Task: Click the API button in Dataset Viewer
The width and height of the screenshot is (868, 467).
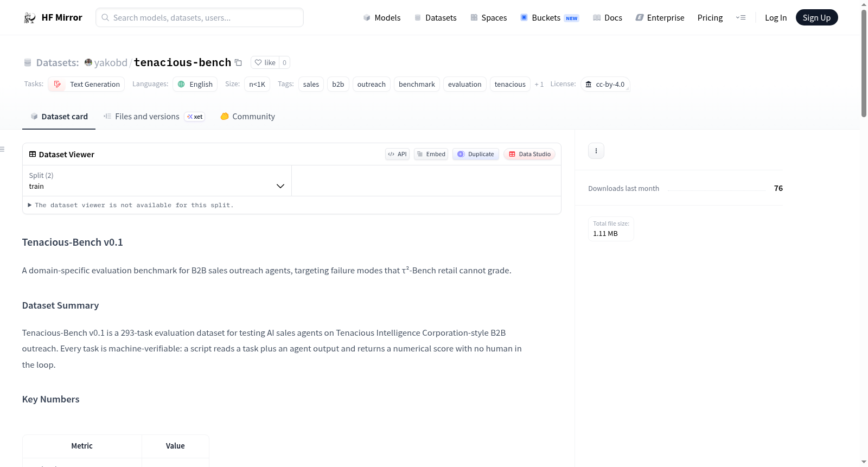Action: coord(397,154)
